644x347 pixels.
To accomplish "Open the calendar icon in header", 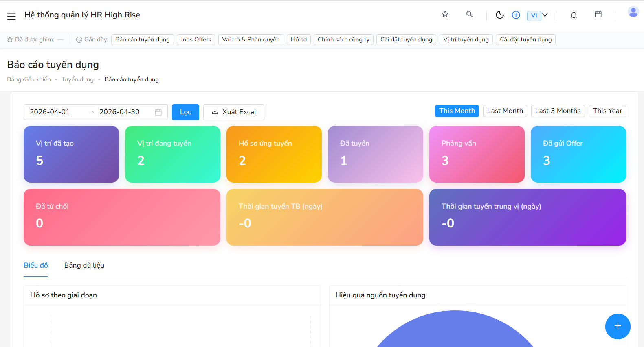I will point(598,14).
